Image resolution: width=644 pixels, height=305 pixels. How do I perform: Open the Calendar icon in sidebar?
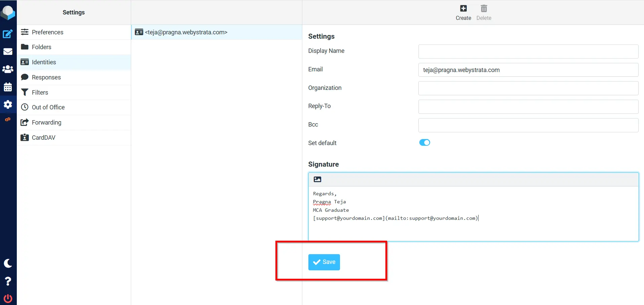coord(8,87)
